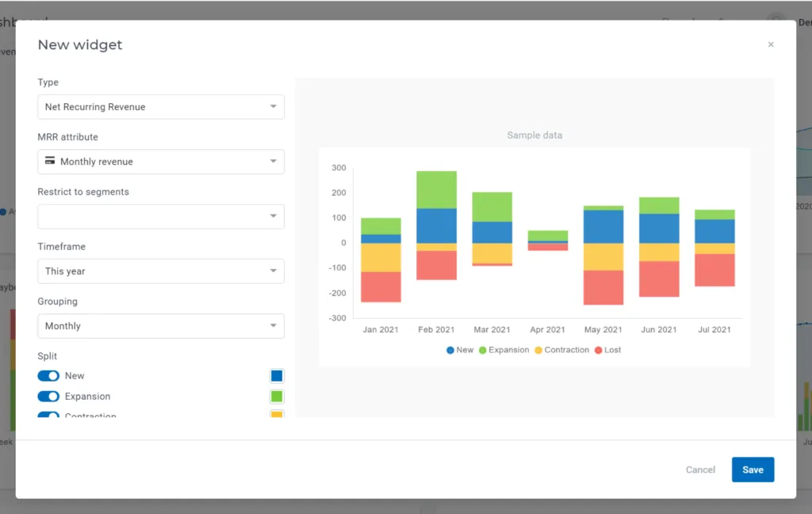Toggle the Expansion split switch
The image size is (812, 514).
pos(48,397)
